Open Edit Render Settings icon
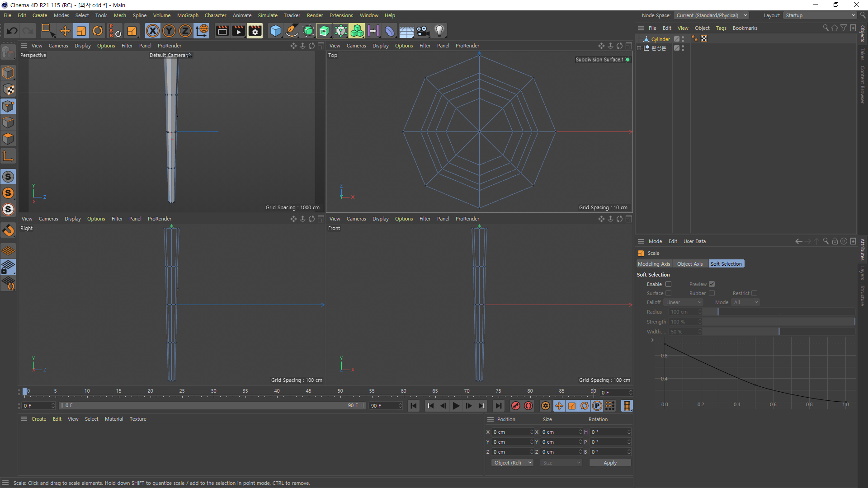This screenshot has height=488, width=868. [255, 31]
